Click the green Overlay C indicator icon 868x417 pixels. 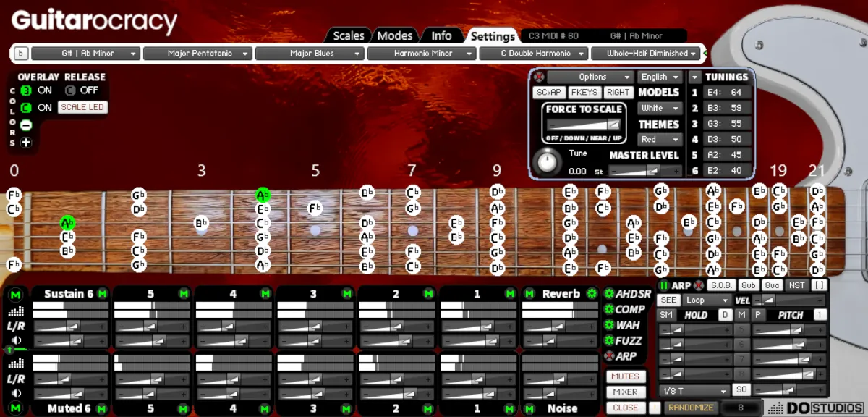pyautogui.click(x=26, y=108)
